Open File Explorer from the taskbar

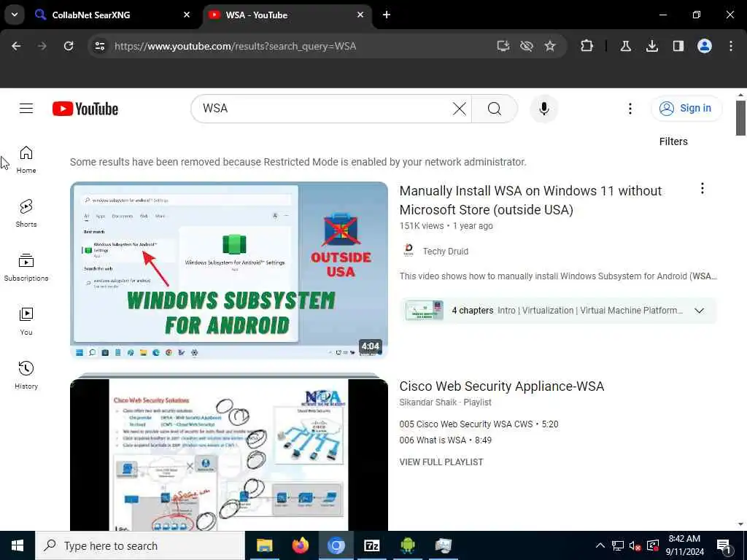point(264,545)
